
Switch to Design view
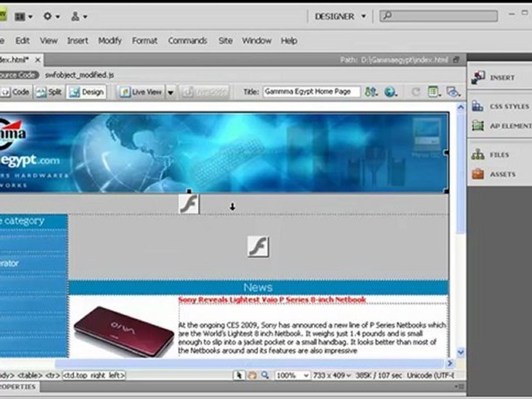click(x=86, y=92)
